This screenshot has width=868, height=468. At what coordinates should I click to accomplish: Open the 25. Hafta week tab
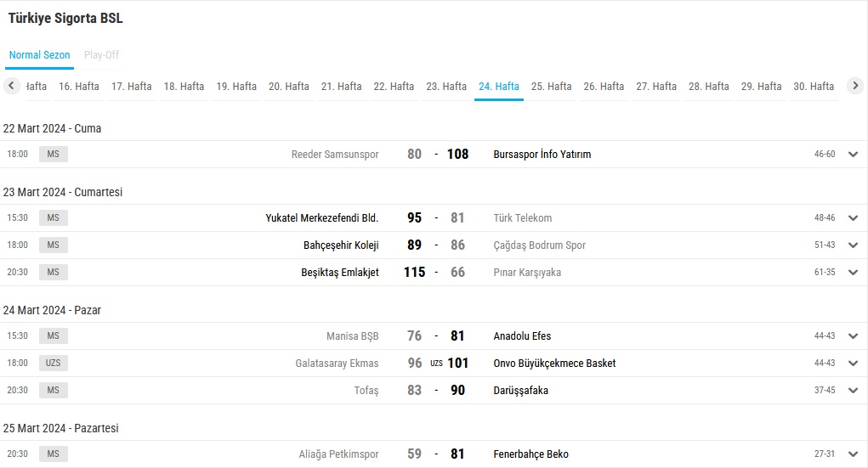[552, 87]
